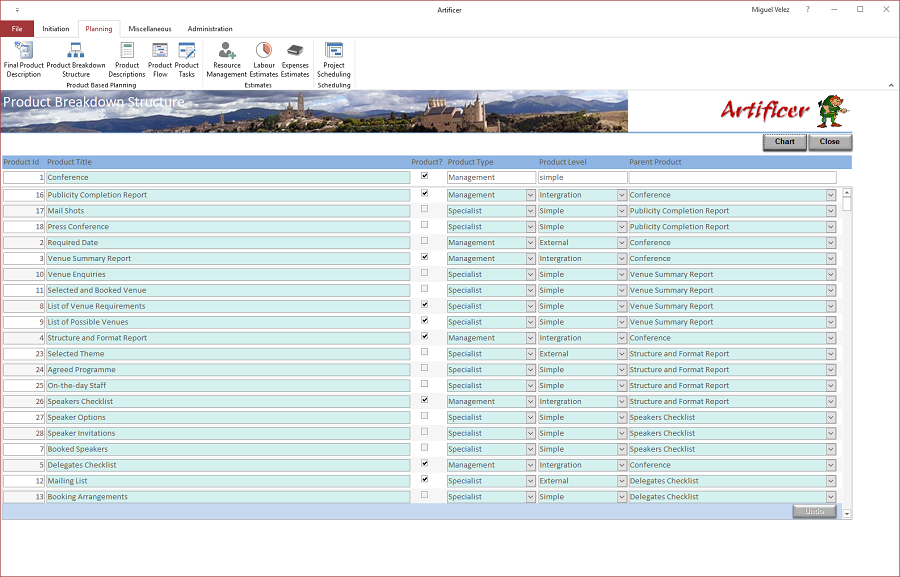Toggle Product checkbox for Mail Shots
Image resolution: width=900 pixels, height=577 pixels.
point(425,209)
